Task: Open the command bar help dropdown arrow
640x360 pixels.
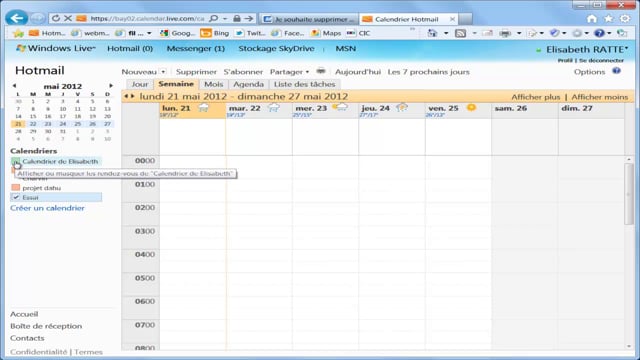Action: tap(609, 33)
